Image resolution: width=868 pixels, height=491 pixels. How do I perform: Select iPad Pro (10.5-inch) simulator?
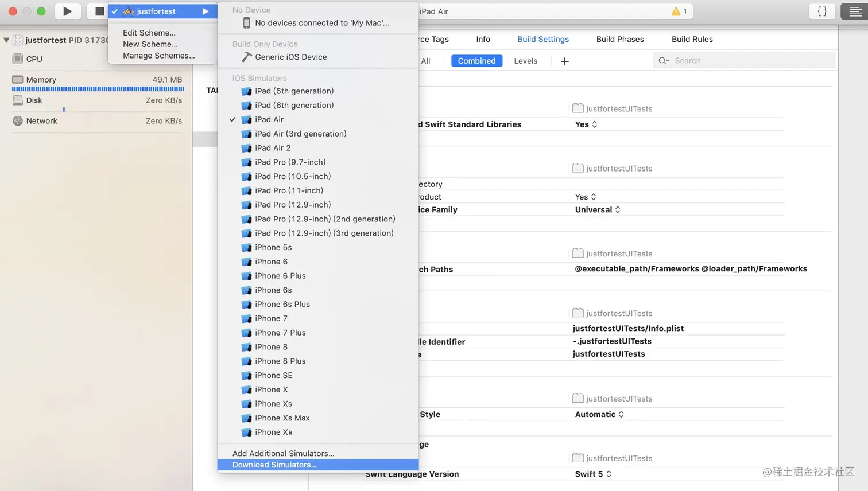318,176
